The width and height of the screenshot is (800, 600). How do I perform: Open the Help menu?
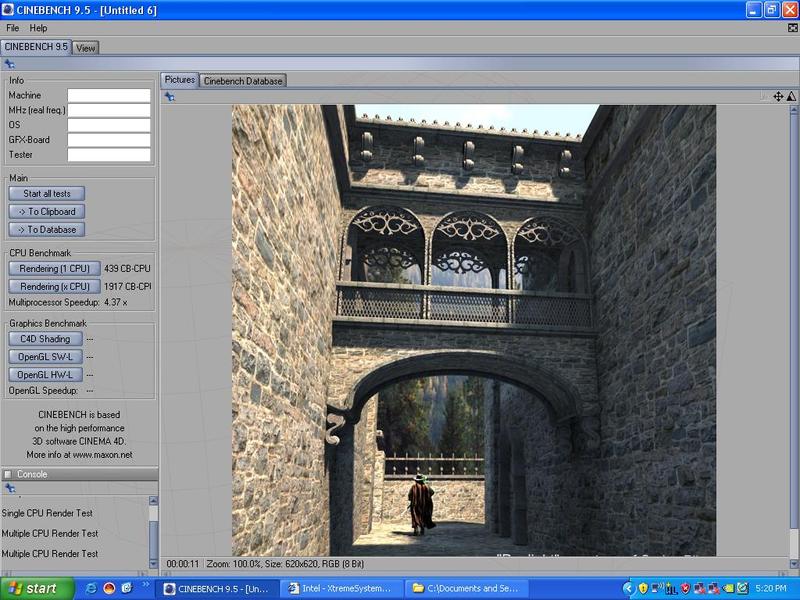pos(38,28)
